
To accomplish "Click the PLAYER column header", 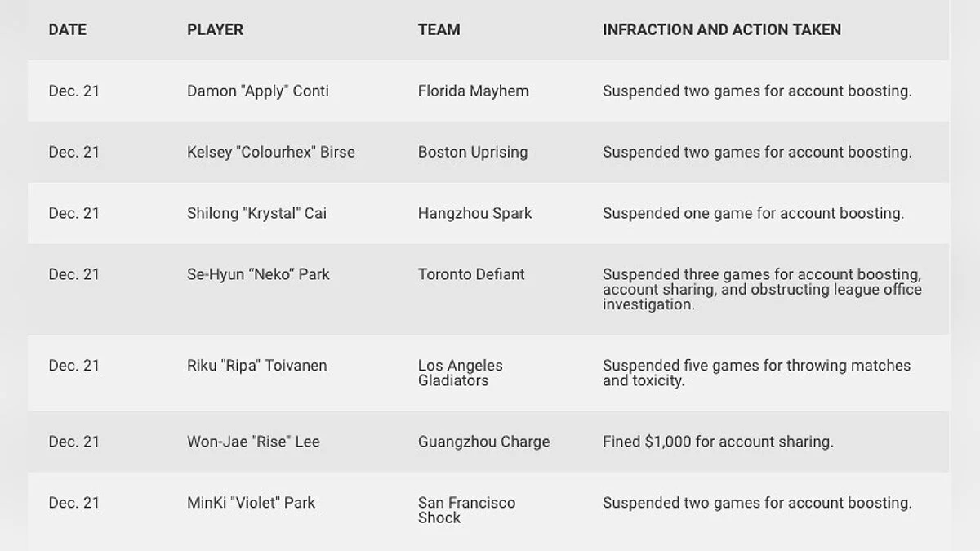I will tap(215, 30).
